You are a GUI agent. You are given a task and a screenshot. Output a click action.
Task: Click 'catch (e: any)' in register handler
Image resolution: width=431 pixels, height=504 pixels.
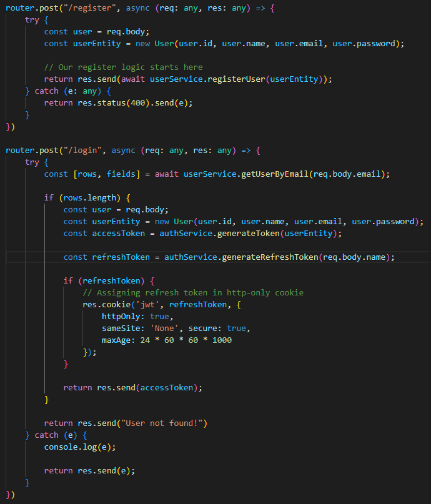pyautogui.click(x=68, y=91)
